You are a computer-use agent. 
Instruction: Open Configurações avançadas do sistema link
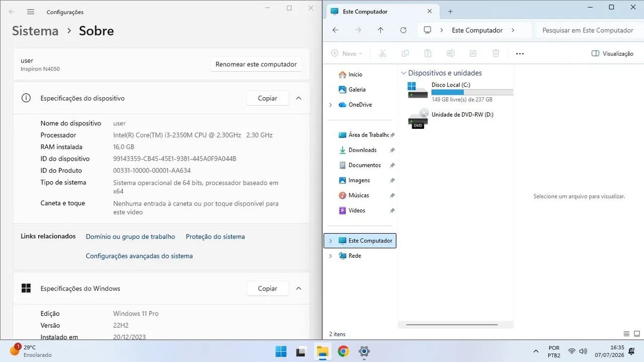pos(139,256)
